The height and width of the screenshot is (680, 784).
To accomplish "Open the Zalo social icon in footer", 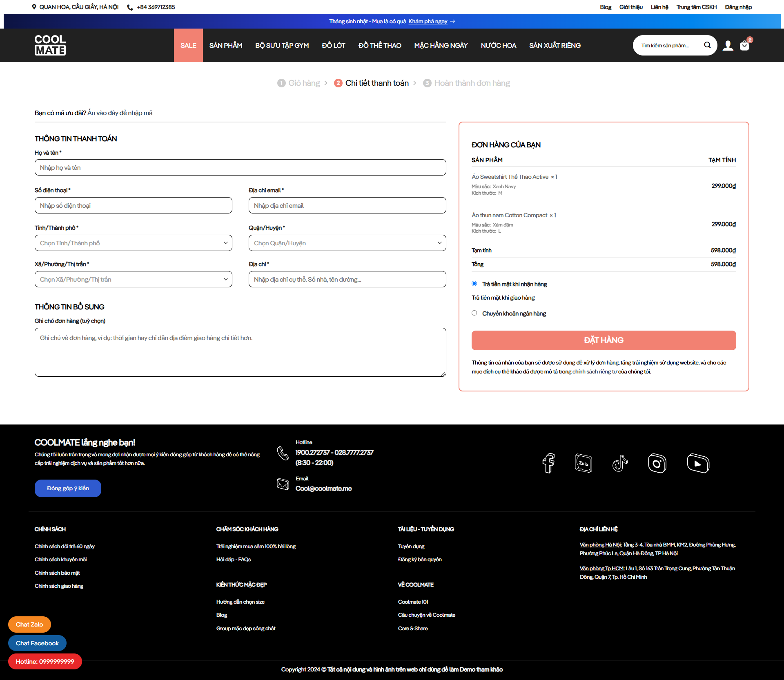I will (583, 463).
